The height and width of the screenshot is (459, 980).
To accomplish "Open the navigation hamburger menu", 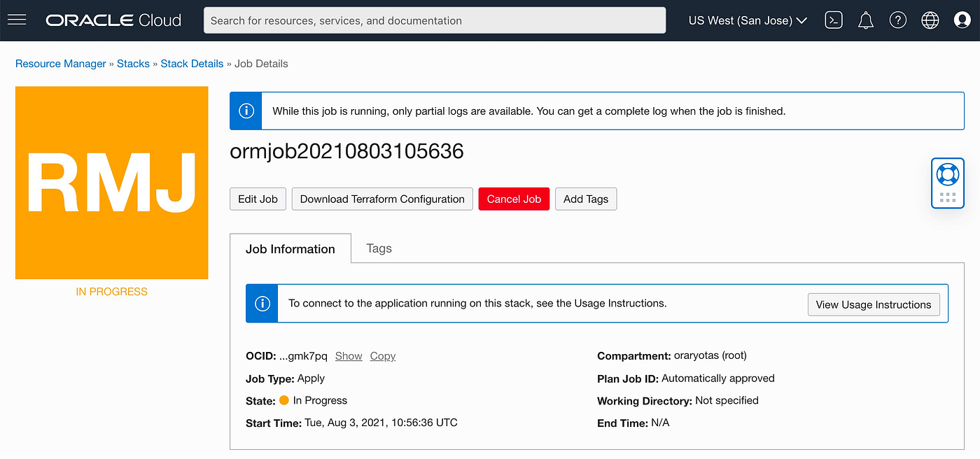I will [x=17, y=20].
